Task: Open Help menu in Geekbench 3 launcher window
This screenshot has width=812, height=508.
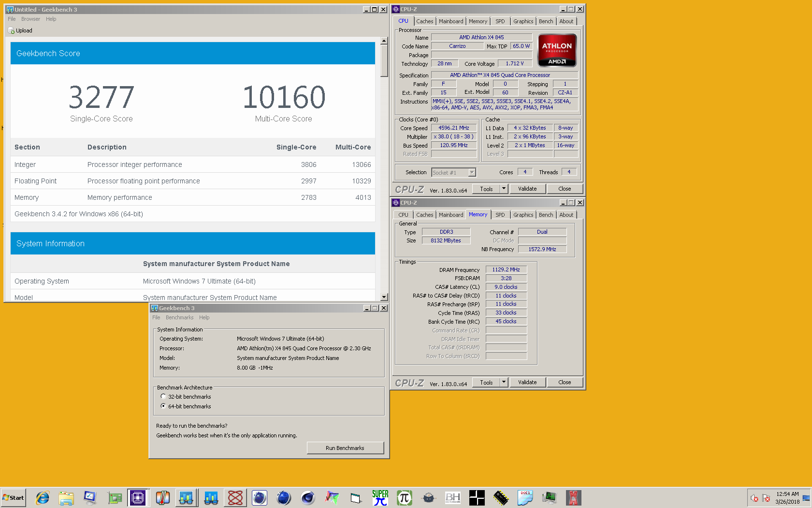Action: pyautogui.click(x=204, y=317)
